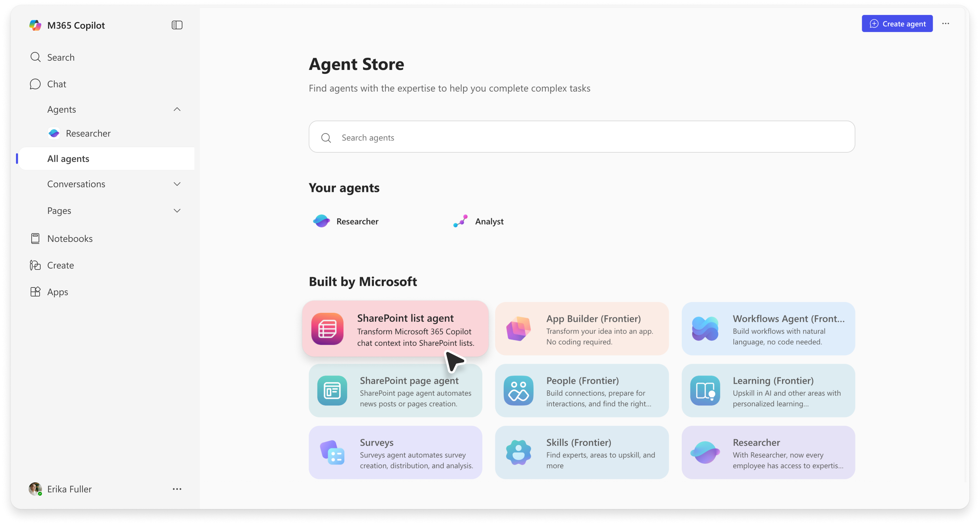Select All agents in sidebar
The height and width of the screenshot is (525, 980).
point(106,159)
